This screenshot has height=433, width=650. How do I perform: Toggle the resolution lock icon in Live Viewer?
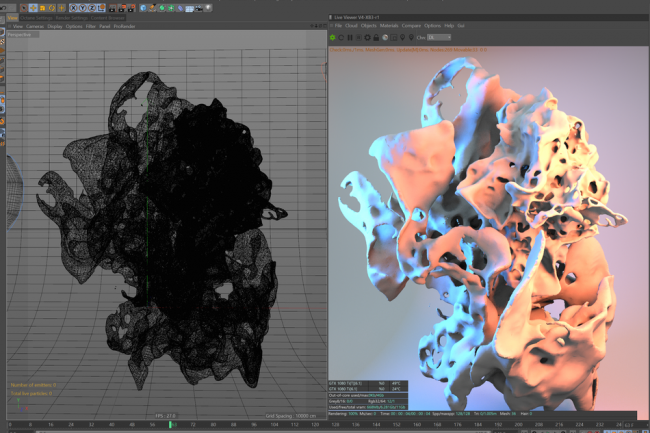[x=376, y=37]
